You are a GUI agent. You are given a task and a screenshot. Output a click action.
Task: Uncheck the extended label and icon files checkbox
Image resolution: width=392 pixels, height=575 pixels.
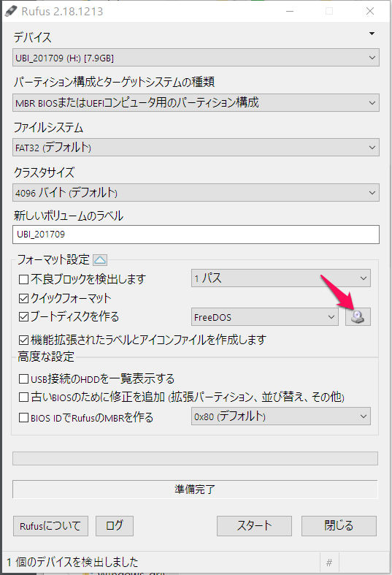pos(24,340)
